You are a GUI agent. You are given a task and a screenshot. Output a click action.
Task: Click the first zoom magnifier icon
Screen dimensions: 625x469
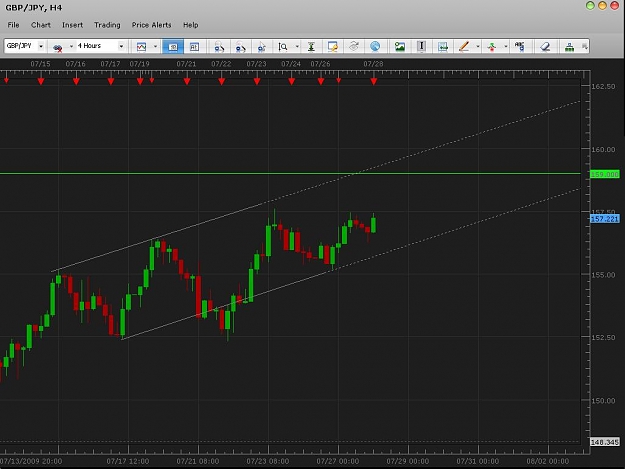tap(219, 47)
